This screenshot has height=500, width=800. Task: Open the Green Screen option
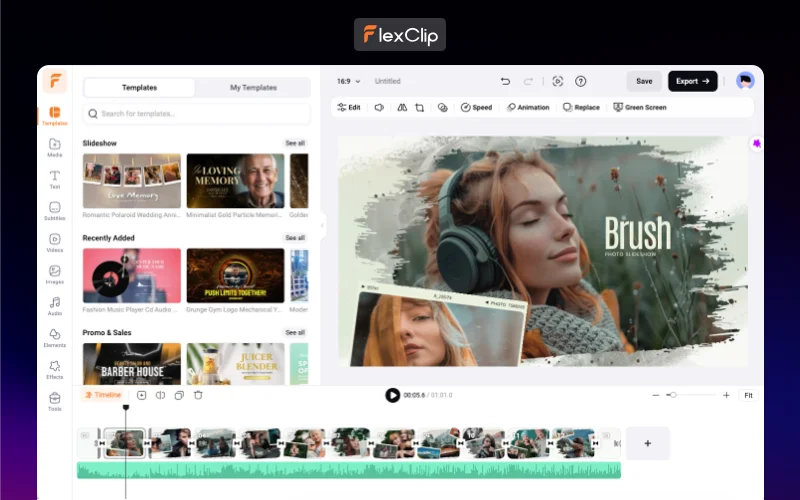coord(640,107)
